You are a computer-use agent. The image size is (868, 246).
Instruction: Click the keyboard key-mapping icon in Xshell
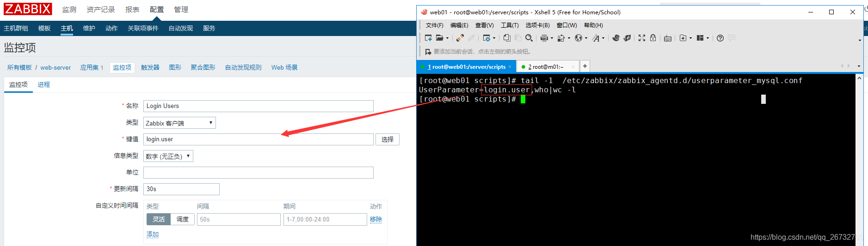point(668,38)
